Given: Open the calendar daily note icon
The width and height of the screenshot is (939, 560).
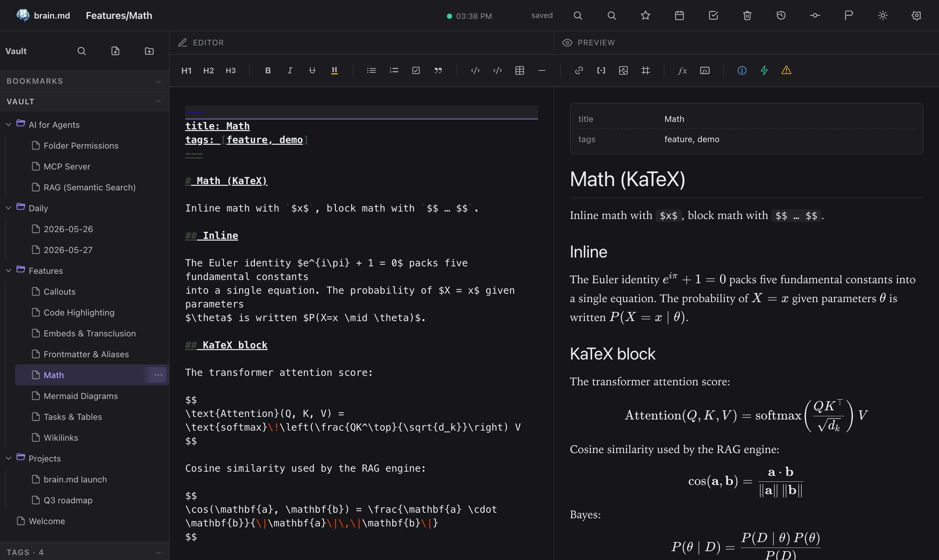Looking at the screenshot, I should coord(679,15).
